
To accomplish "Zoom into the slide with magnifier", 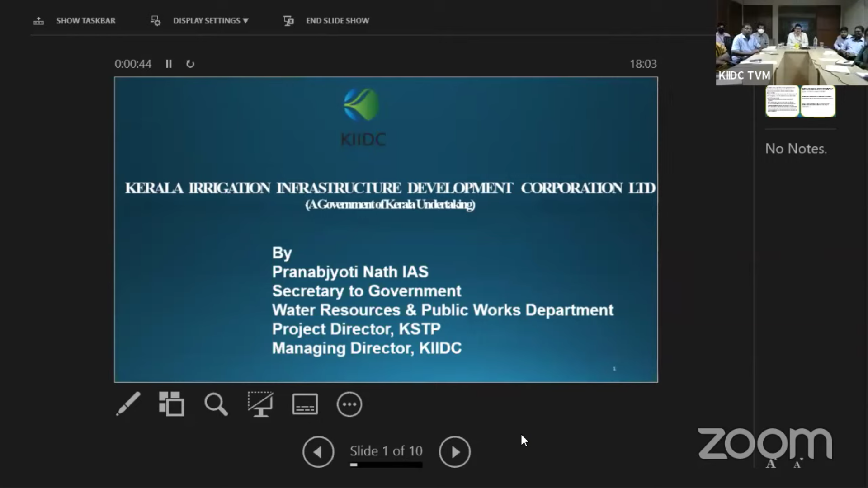I will (216, 404).
